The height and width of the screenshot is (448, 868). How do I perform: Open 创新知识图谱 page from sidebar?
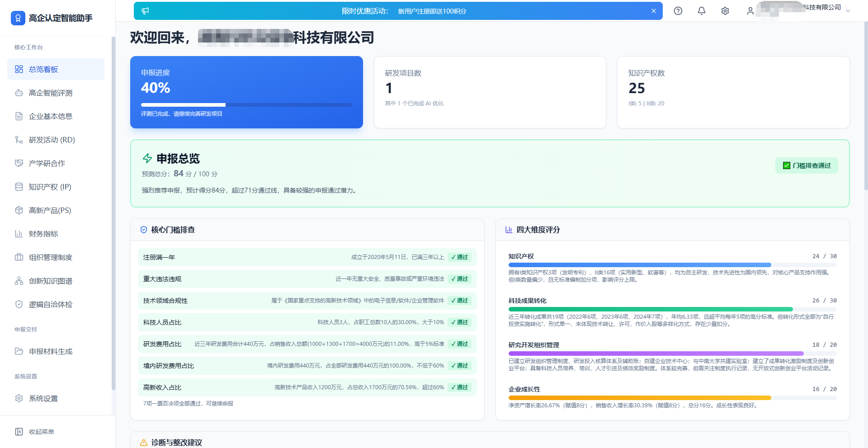[x=56, y=281]
